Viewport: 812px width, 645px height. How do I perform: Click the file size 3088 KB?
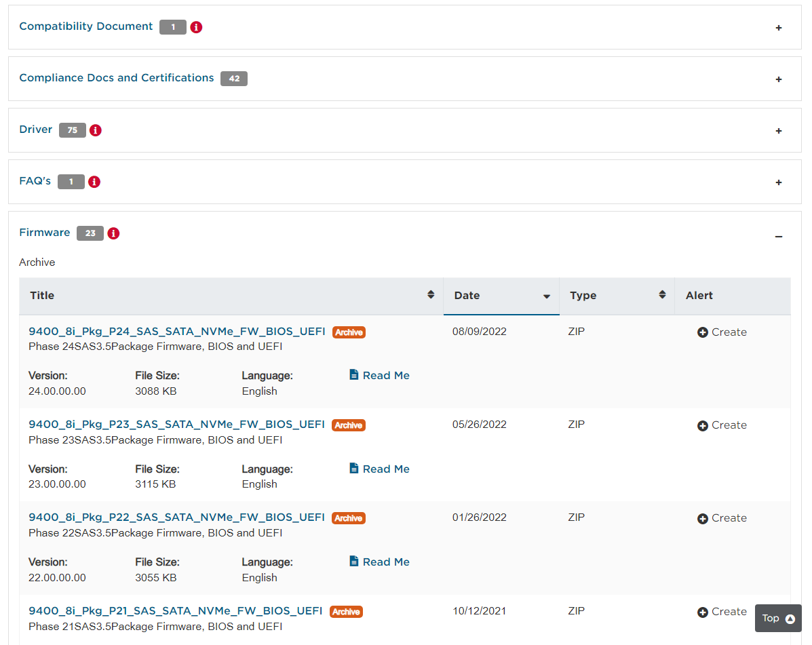(156, 391)
